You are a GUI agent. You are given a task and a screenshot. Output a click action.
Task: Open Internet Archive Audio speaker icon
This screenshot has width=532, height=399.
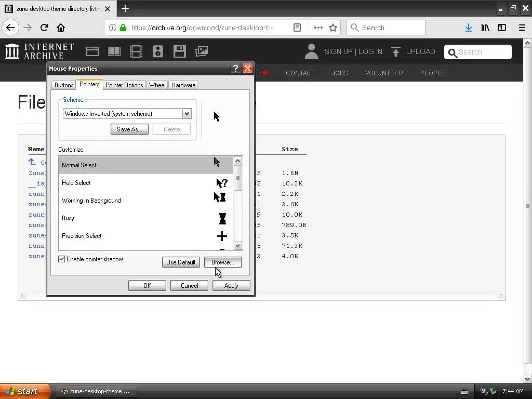[158, 51]
